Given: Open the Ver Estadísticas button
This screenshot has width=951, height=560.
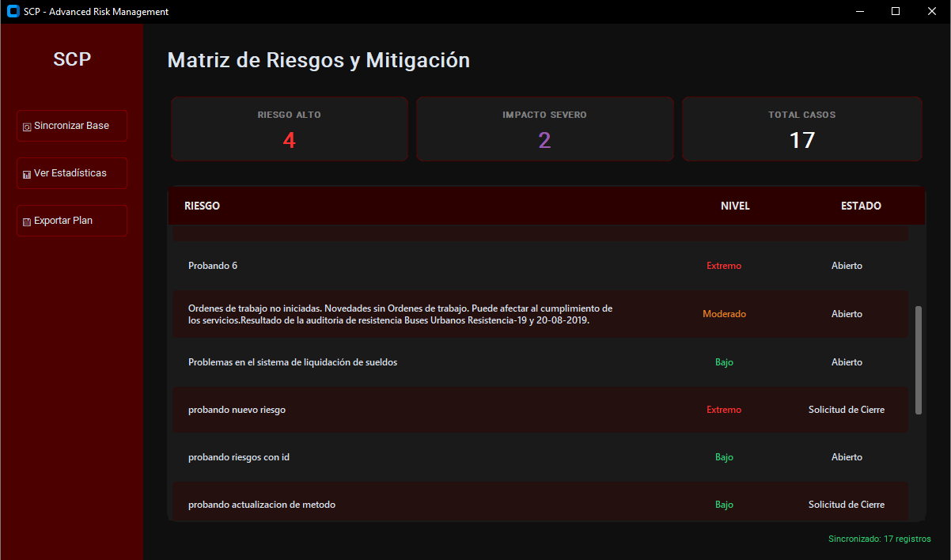Looking at the screenshot, I should pyautogui.click(x=72, y=173).
